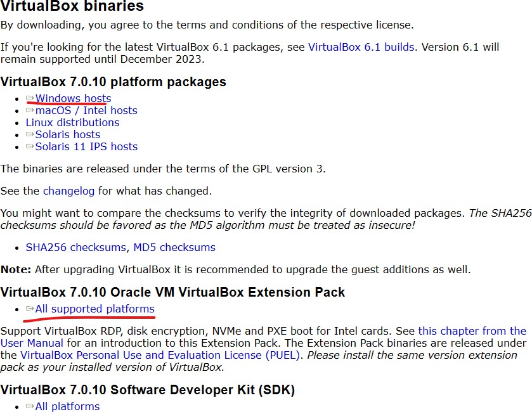Download Extension Pack via All supported platforms
The image size is (532, 412).
pos(94,309)
